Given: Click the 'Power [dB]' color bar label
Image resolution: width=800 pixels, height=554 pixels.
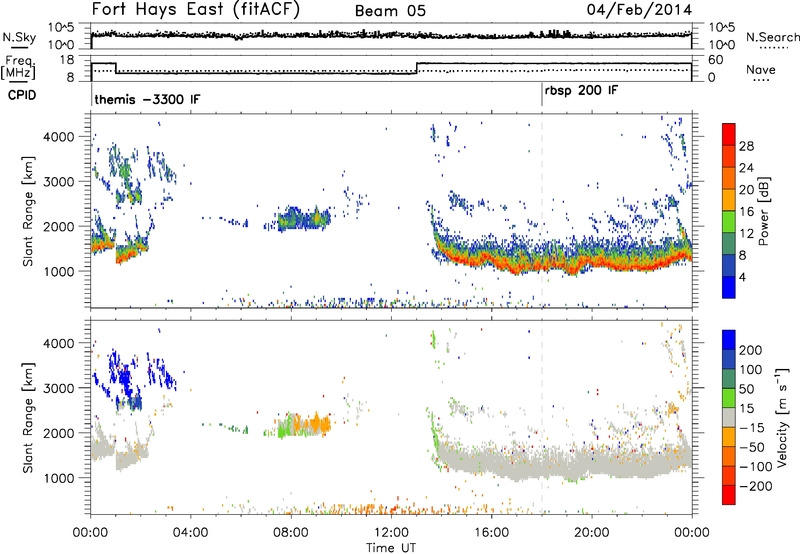Looking at the screenshot, I should (763, 211).
